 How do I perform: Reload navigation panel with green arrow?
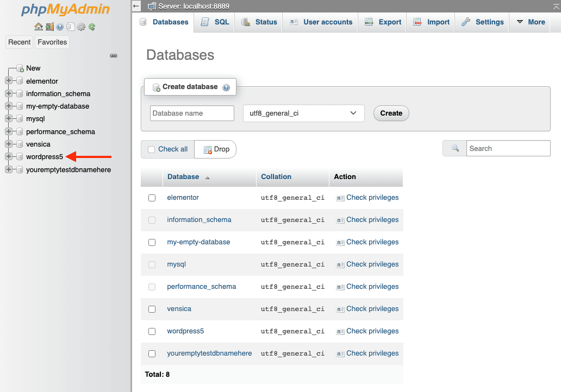(91, 27)
